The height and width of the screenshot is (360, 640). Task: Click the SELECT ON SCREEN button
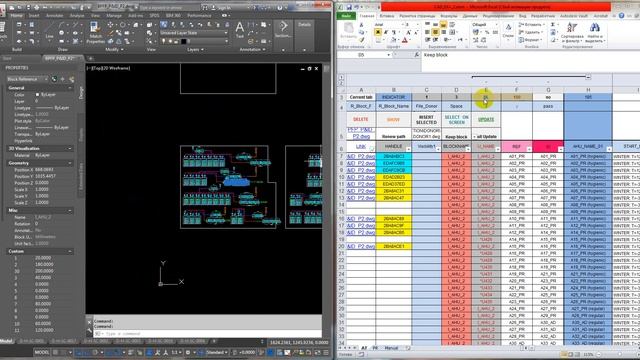coord(456,120)
